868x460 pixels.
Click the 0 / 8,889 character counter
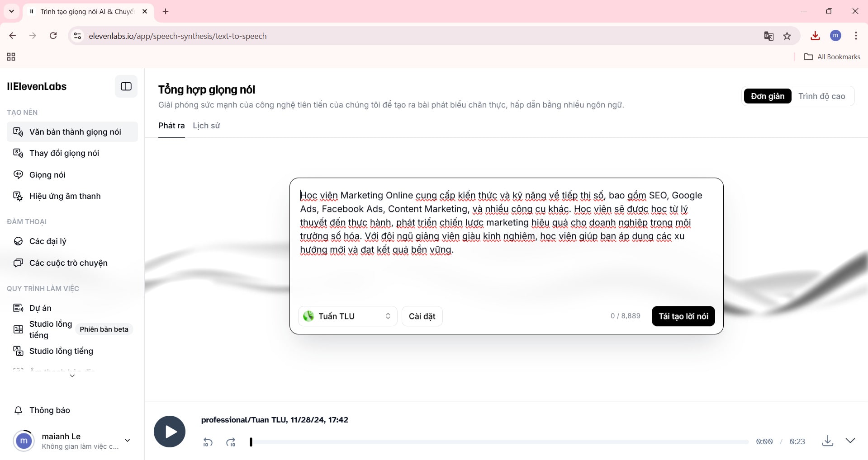click(626, 316)
